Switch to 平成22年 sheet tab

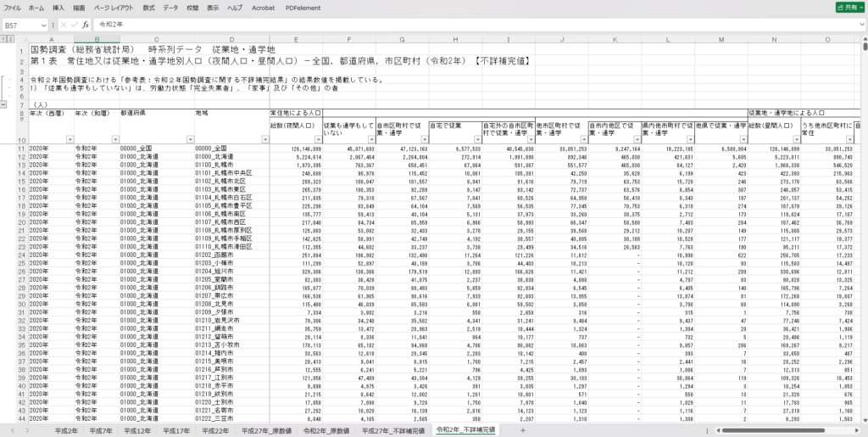click(215, 430)
